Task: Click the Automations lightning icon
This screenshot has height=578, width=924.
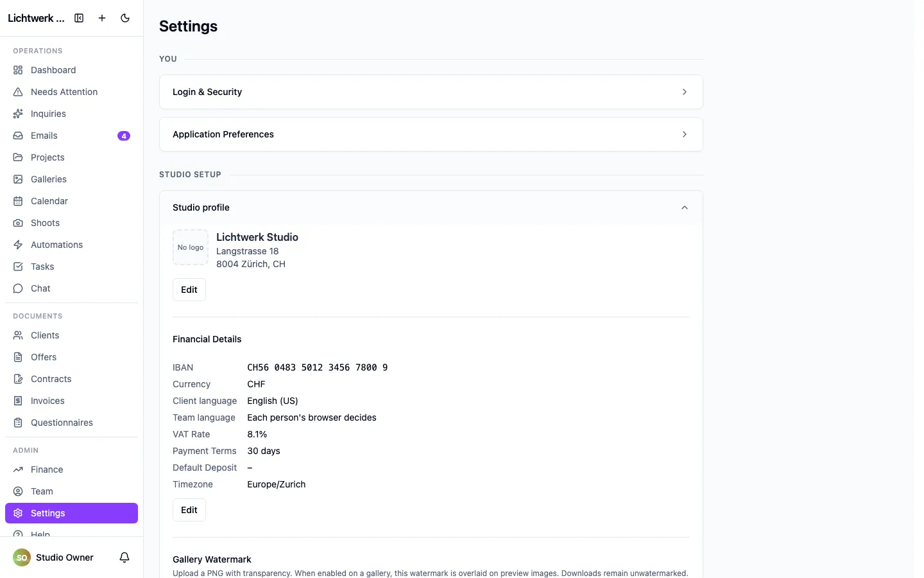Action: pos(18,245)
